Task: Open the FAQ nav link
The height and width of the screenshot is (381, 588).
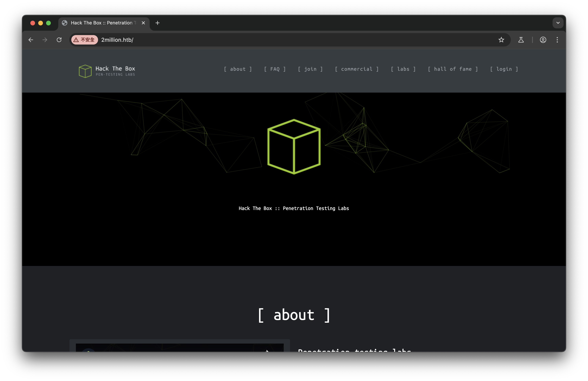Action: [x=275, y=69]
